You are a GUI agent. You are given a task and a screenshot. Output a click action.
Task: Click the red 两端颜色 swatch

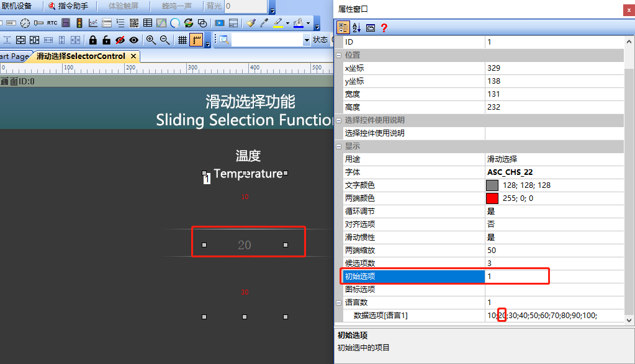492,198
